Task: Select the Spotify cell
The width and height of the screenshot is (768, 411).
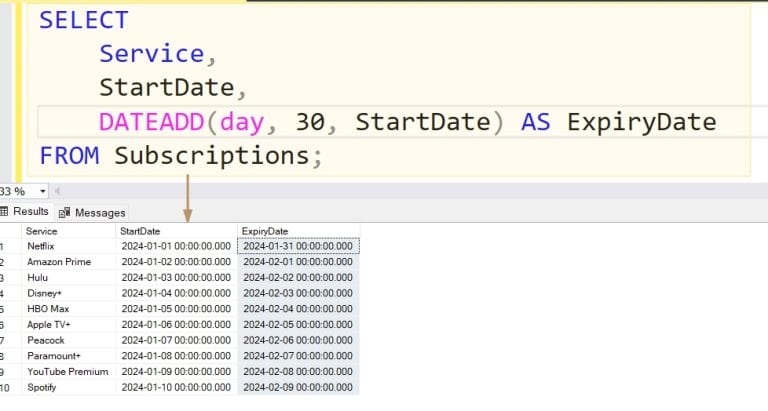Action: point(69,387)
